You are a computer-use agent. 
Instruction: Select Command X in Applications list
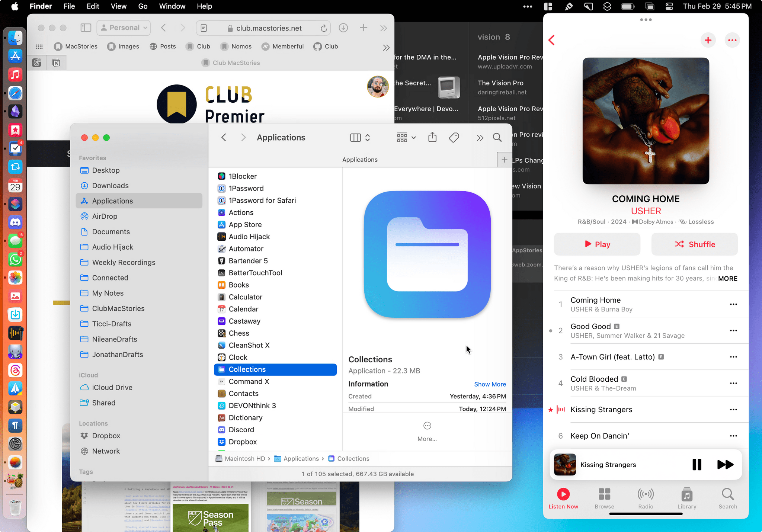coord(275,381)
